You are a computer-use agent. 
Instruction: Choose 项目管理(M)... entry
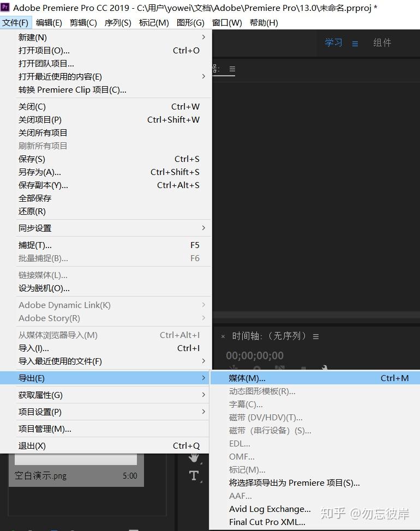click(x=105, y=429)
